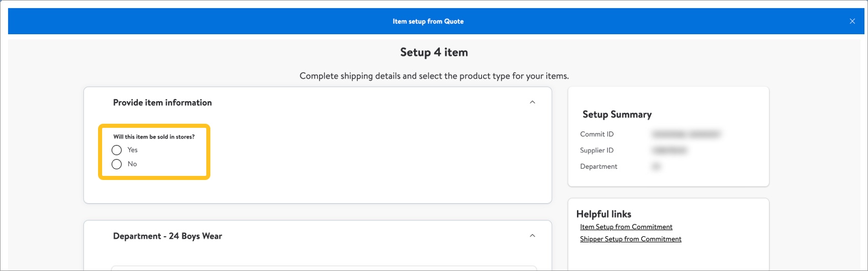The height and width of the screenshot is (271, 868).
Task: Select Yes for sold in stores
Action: (116, 150)
